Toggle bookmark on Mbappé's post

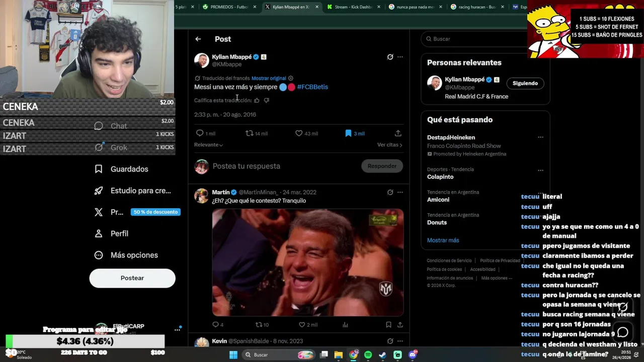pyautogui.click(x=355, y=133)
